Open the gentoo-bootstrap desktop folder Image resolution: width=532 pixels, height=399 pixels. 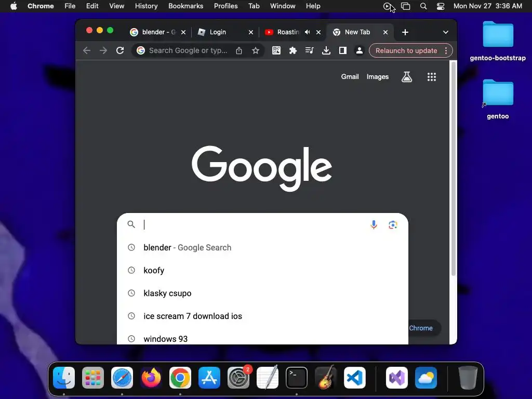point(498,41)
